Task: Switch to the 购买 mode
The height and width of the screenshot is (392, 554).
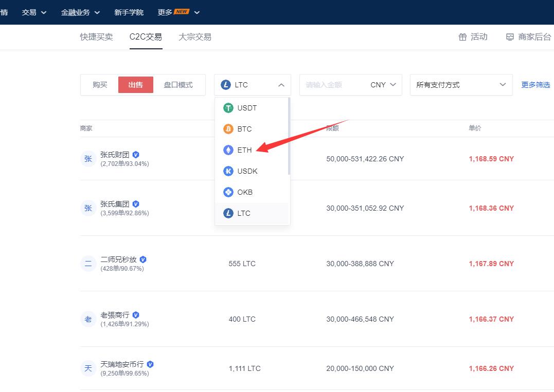Action: tap(99, 85)
